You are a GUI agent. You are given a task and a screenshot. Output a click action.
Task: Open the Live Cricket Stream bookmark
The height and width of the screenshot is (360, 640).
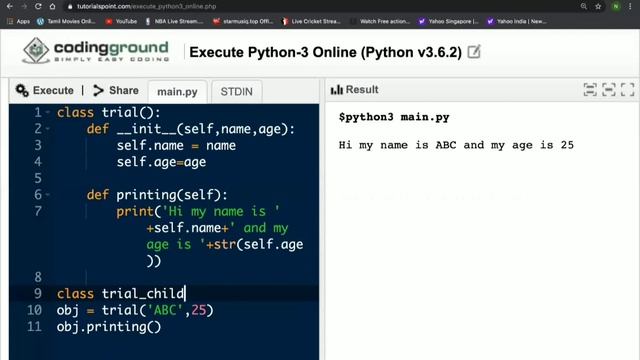pyautogui.click(x=312, y=21)
